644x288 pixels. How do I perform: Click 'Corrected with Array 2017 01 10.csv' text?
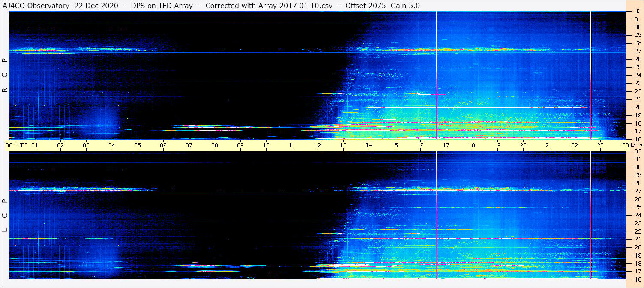(269, 6)
